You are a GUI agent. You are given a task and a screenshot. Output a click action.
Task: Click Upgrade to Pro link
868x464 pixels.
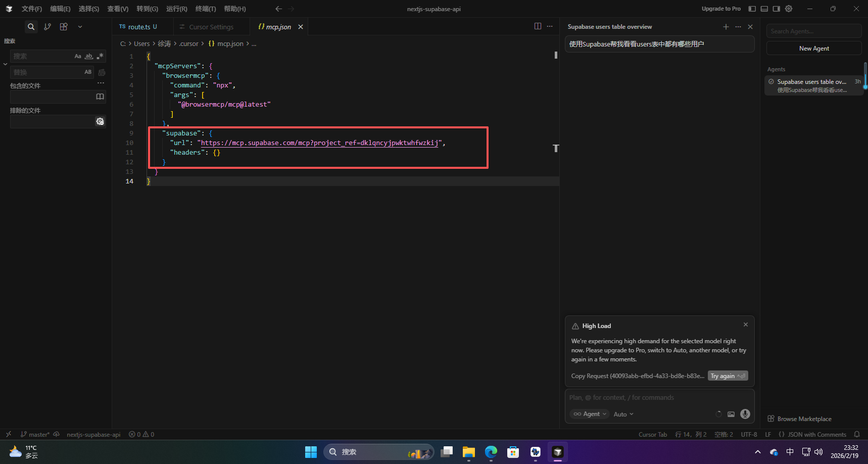click(721, 9)
